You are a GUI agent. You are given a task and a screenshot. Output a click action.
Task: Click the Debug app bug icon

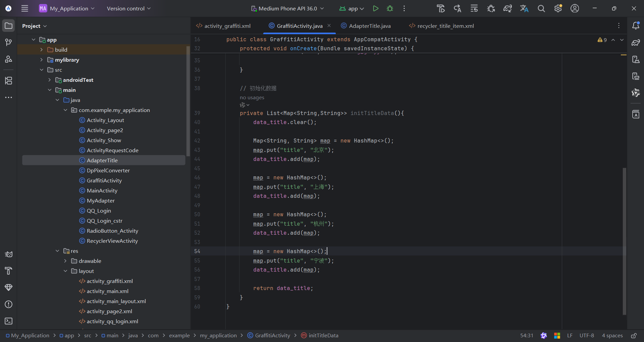pos(390,8)
